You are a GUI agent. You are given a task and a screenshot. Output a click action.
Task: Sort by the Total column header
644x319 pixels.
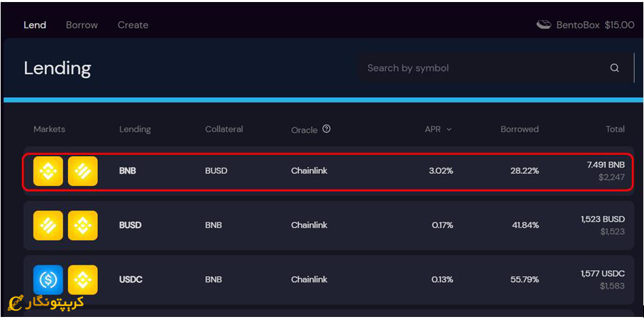pyautogui.click(x=615, y=130)
